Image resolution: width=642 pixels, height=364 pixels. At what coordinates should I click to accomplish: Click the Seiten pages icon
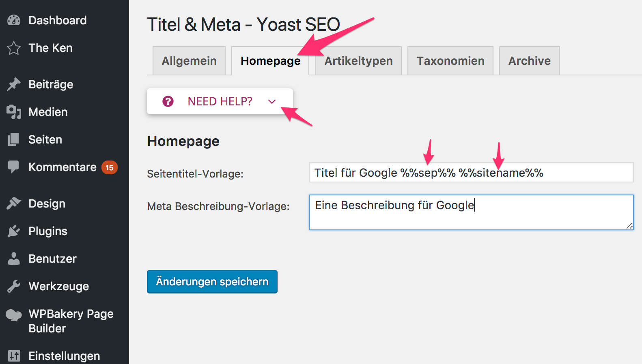pos(14,139)
